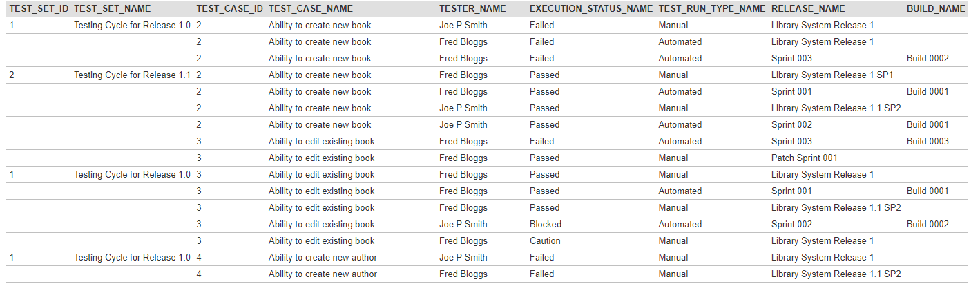
Task: Click the Library System Release 1 SP1 cell
Action: tap(832, 75)
